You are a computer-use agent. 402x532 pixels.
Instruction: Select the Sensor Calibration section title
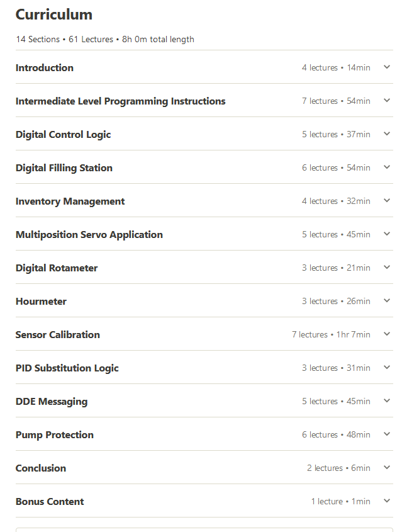58,335
